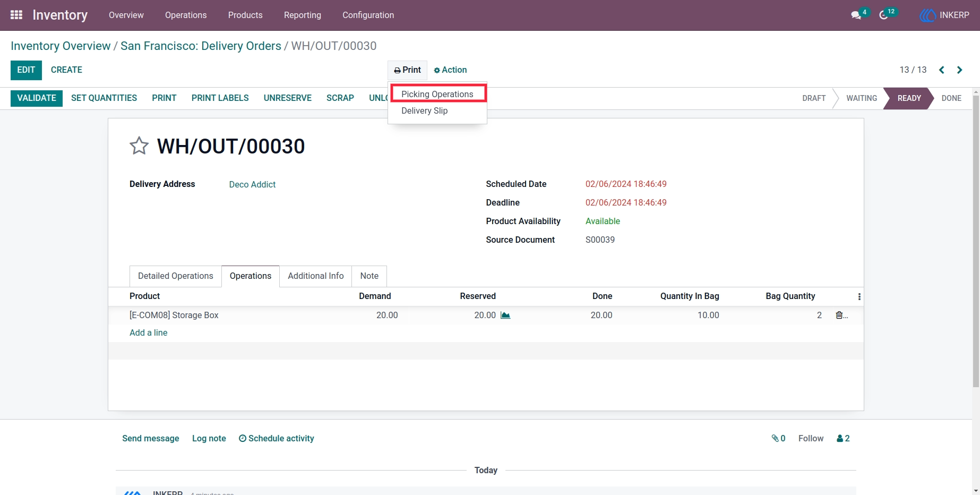The height and width of the screenshot is (495, 980).
Task: Click the INKERP user logo icon
Action: 927,15
